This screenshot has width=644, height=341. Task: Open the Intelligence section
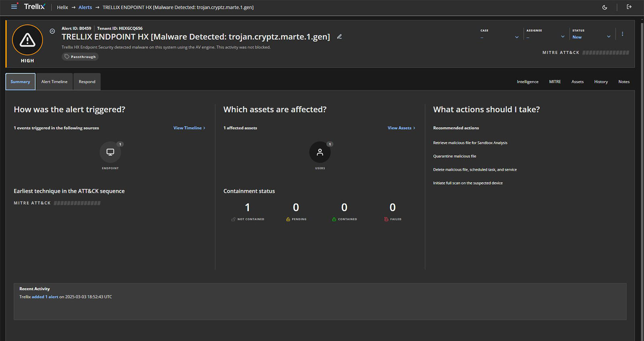point(527,82)
